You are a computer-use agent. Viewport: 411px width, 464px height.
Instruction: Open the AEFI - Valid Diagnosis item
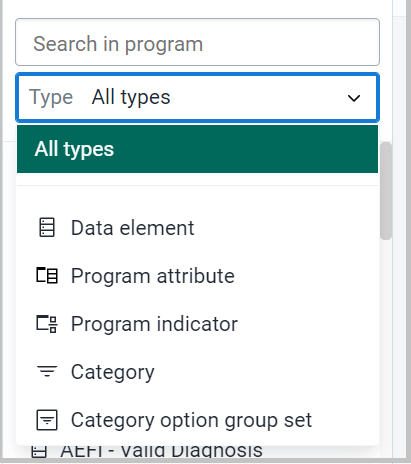[161, 451]
